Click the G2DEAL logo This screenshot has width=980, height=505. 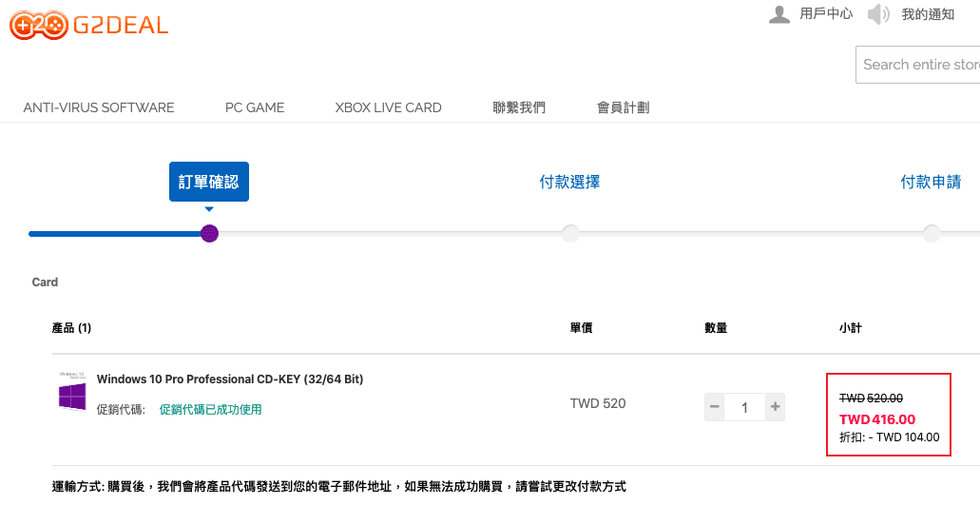88,25
